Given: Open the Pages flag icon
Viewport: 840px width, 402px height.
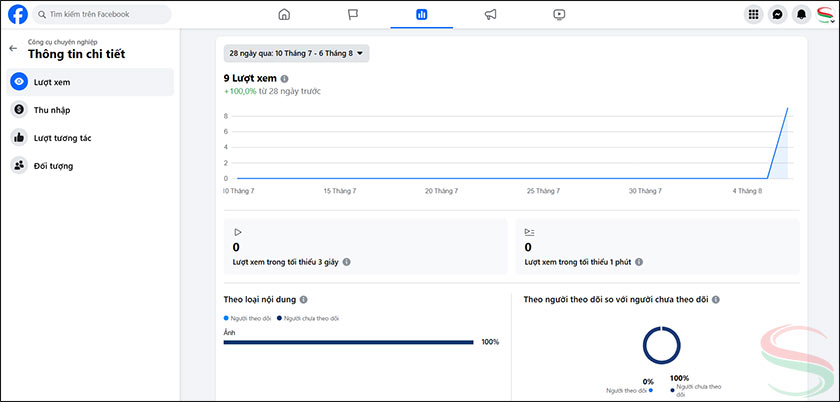Looking at the screenshot, I should pos(353,15).
